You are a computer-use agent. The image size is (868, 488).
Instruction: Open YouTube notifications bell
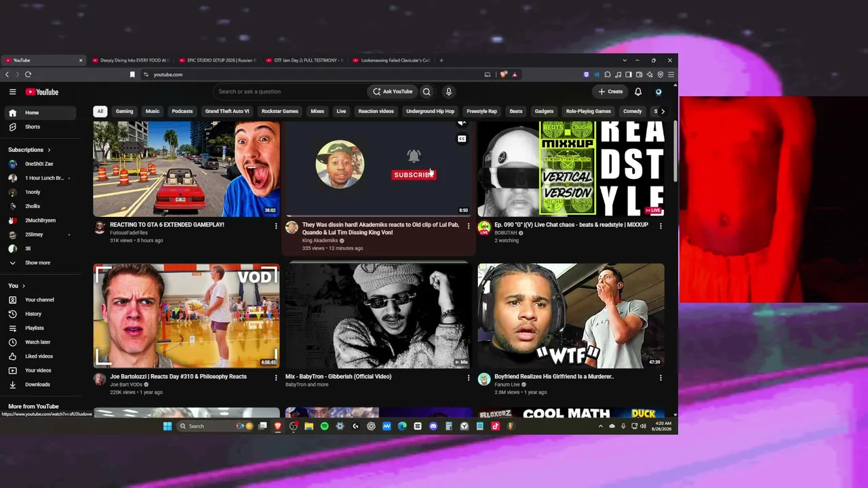638,91
